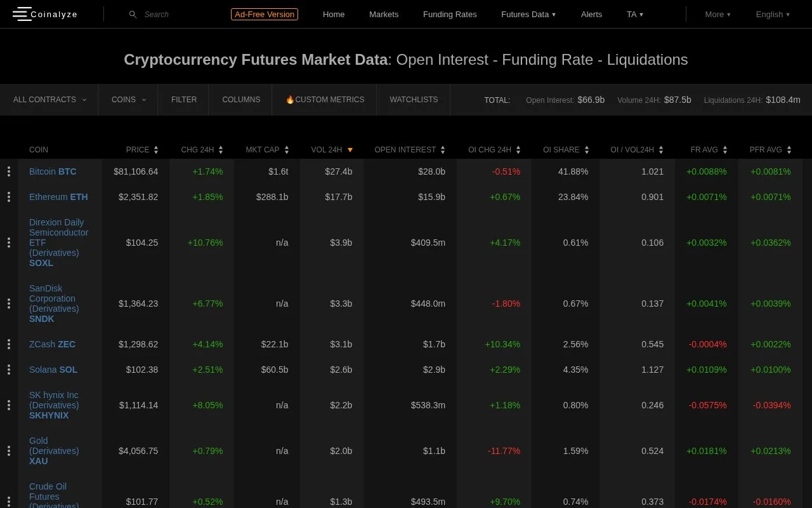Open the three-dot menu for SOXL row
The width and height of the screenshot is (812, 508).
click(9, 243)
